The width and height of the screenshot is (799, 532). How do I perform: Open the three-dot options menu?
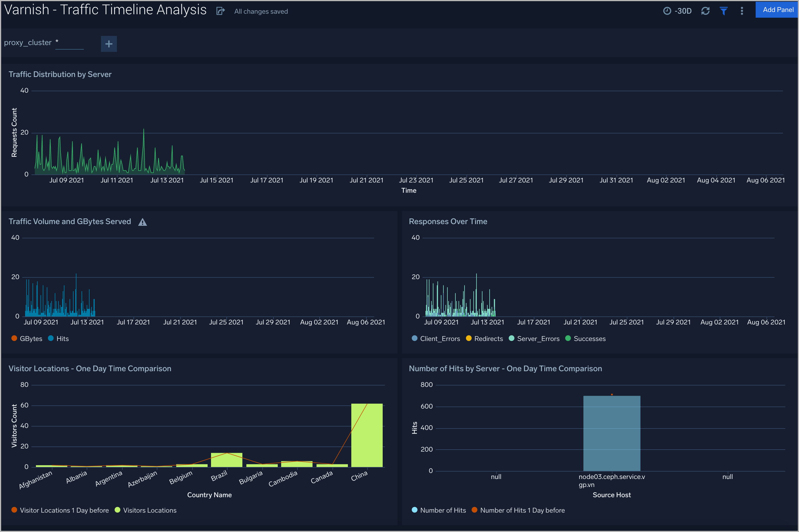tap(742, 11)
